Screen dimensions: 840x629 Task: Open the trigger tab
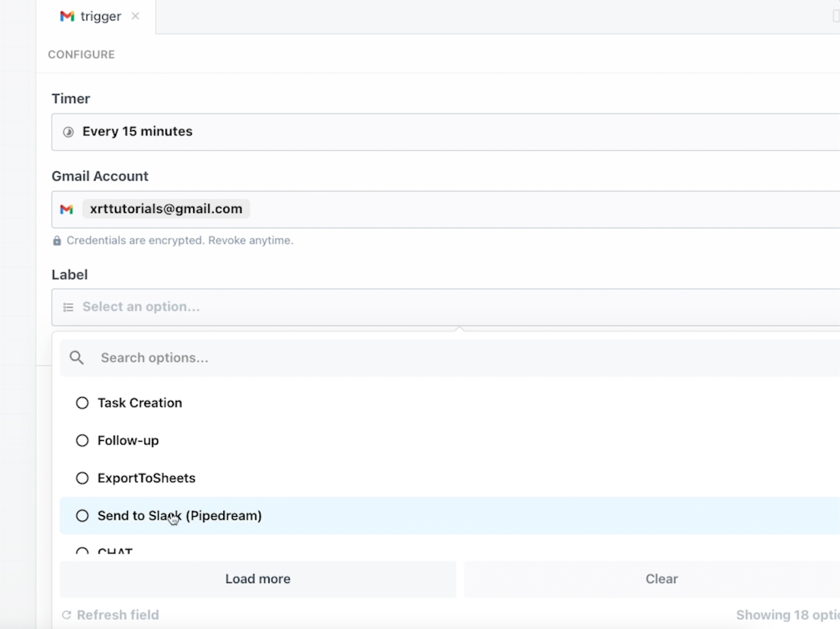click(x=96, y=17)
